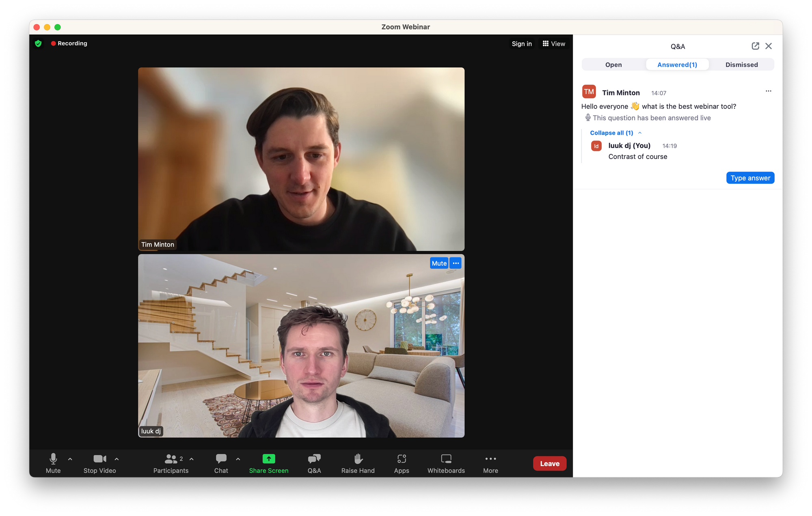Click the 14:07 timestamp on Tim's question
Image resolution: width=812 pixels, height=516 pixels.
[659, 93]
